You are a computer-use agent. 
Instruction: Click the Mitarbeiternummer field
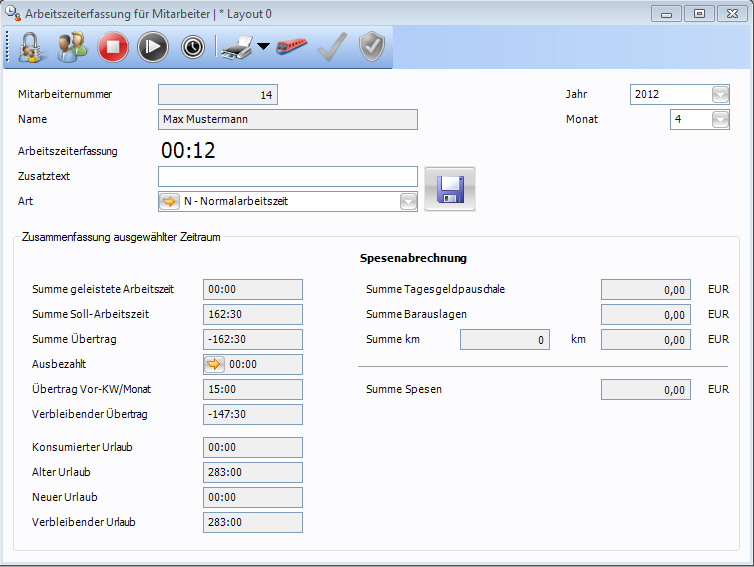point(217,95)
